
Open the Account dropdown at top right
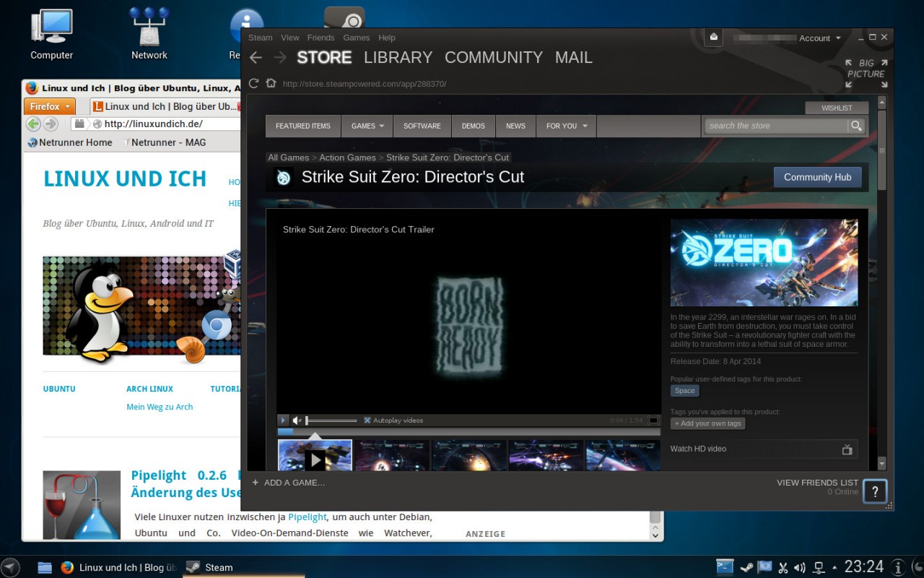click(819, 38)
